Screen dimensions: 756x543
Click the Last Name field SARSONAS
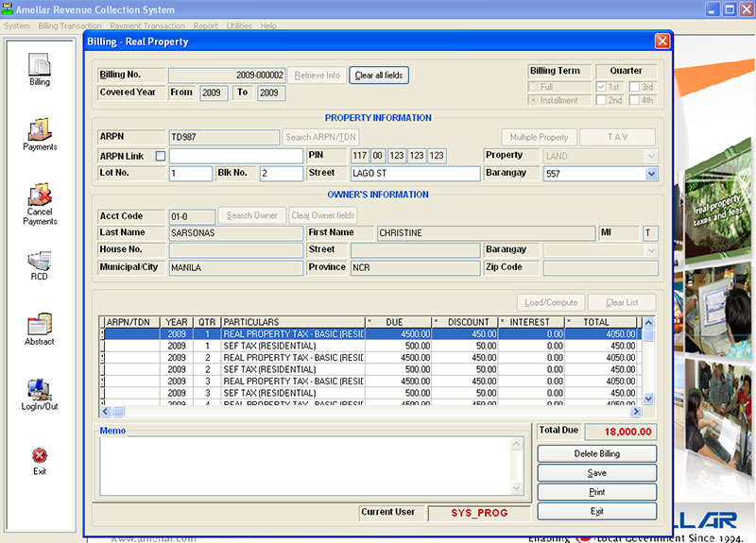235,233
